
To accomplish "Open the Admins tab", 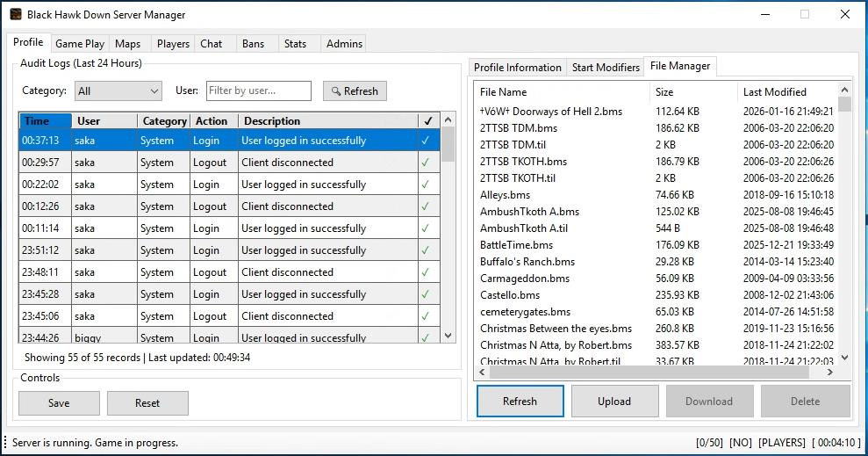I will point(344,44).
